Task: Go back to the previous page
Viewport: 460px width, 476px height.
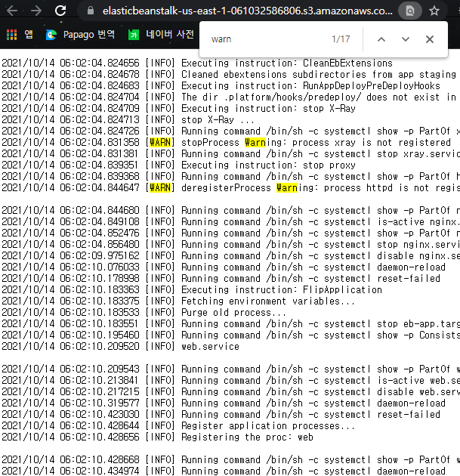Action: (x=12, y=11)
